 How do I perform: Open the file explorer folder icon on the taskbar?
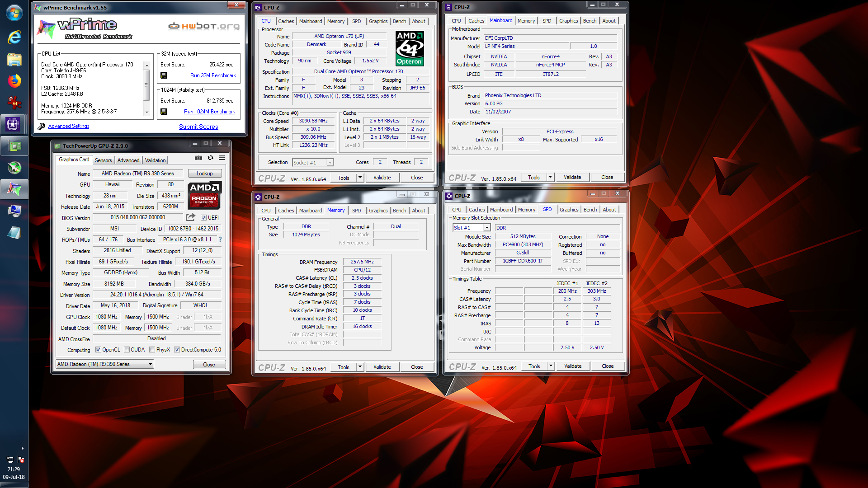tap(14, 59)
